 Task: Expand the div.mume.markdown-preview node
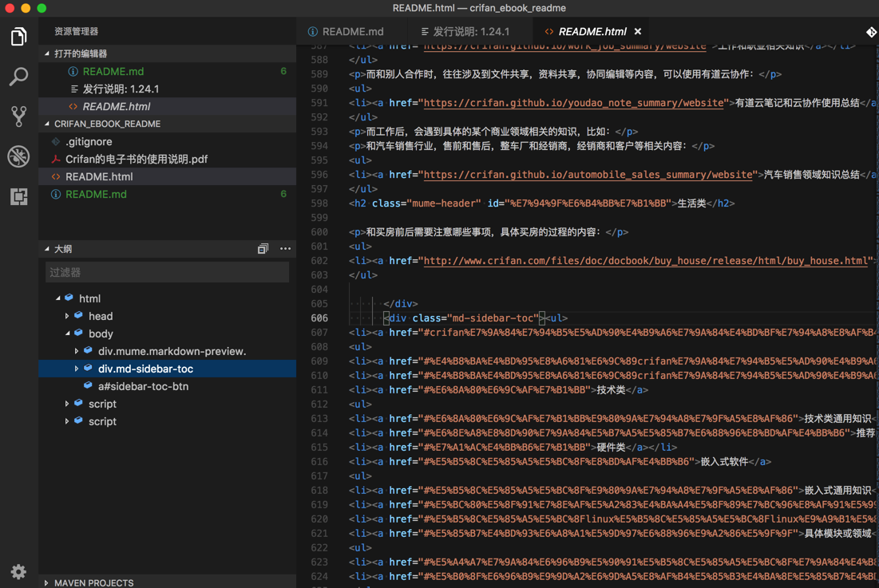(77, 351)
